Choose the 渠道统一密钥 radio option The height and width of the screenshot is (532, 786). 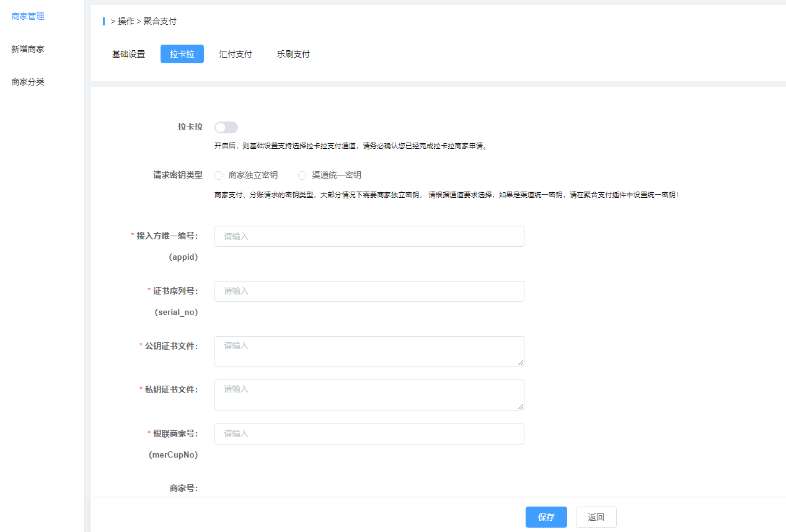pos(302,175)
